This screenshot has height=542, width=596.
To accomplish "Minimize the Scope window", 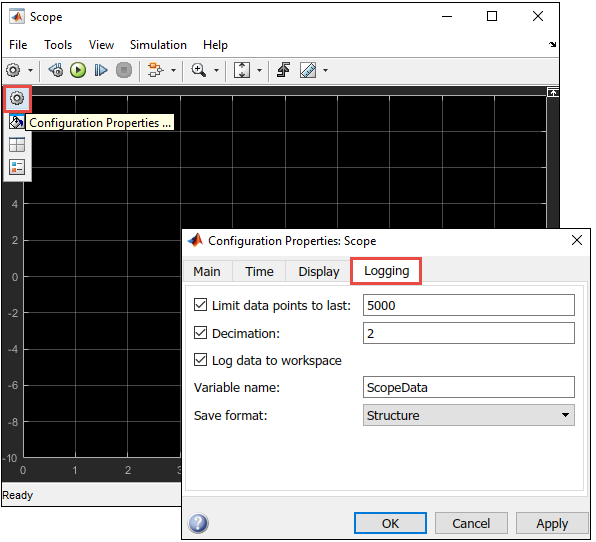I will pos(447,16).
